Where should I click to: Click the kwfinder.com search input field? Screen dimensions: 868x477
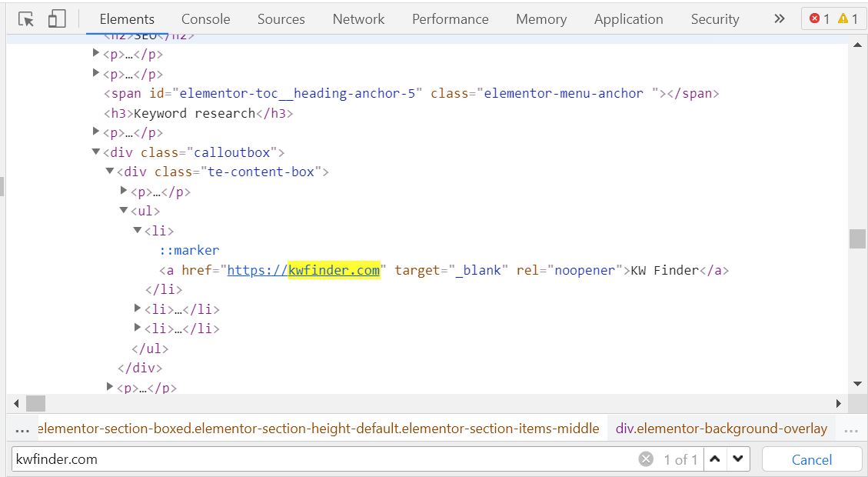pos(324,459)
